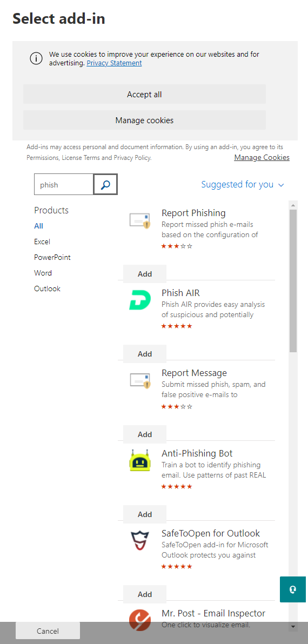
Task: Click the SafeToOpen shield icon
Action: coord(140,540)
